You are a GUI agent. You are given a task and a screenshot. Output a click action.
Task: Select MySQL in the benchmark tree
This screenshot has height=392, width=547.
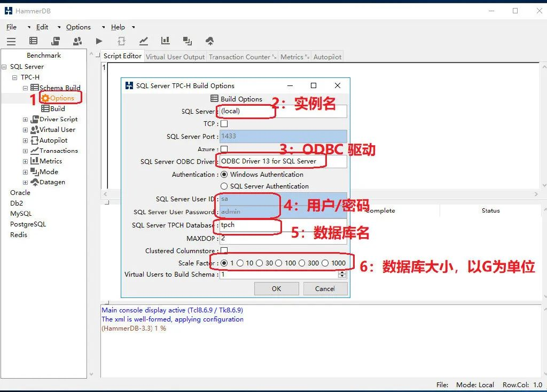pos(21,214)
